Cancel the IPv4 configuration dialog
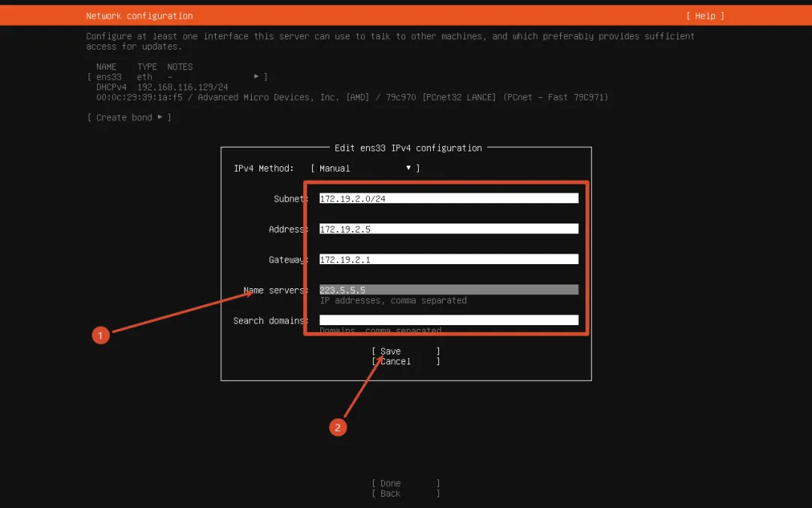This screenshot has height=508, width=812. (x=406, y=362)
